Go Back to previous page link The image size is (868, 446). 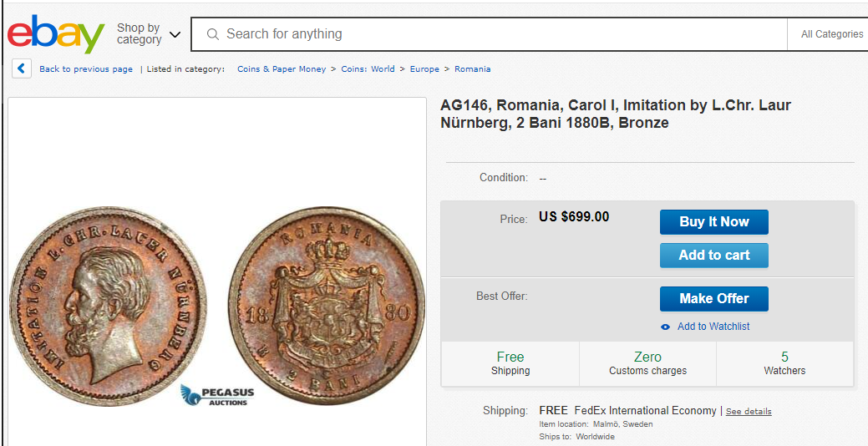click(x=86, y=69)
